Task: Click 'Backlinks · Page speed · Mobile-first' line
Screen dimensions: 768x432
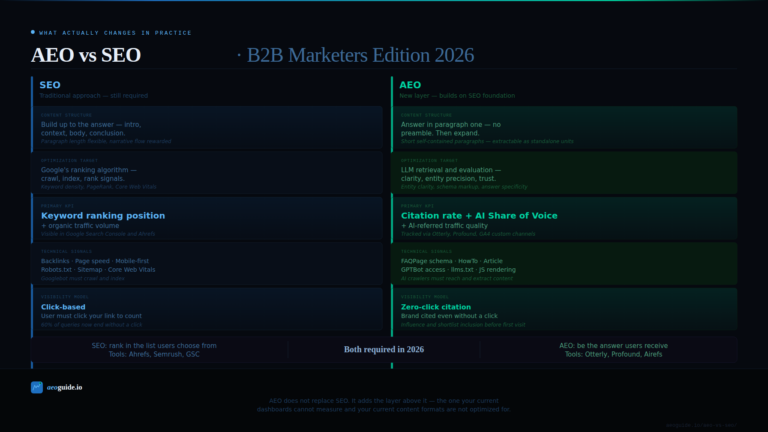Action: tap(95, 261)
